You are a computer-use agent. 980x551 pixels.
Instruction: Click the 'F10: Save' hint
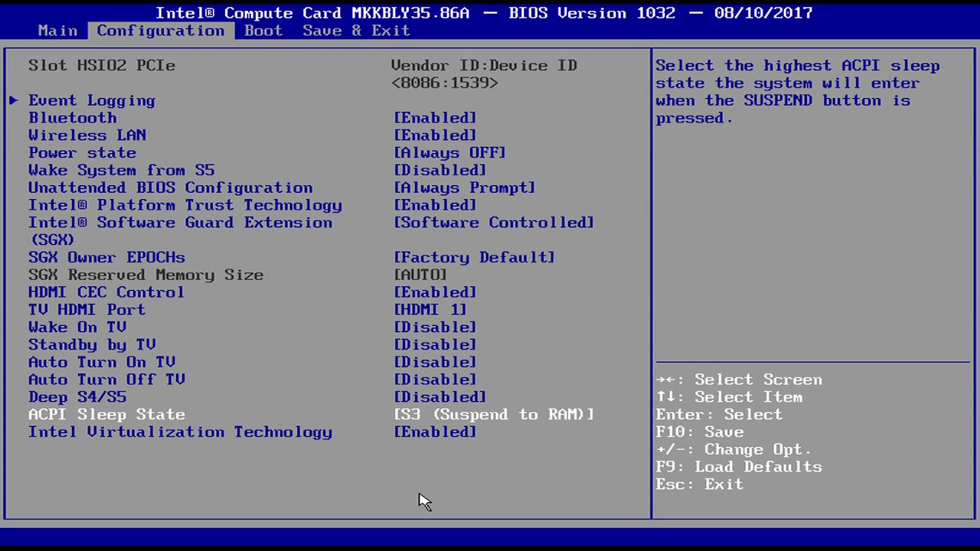(x=700, y=432)
